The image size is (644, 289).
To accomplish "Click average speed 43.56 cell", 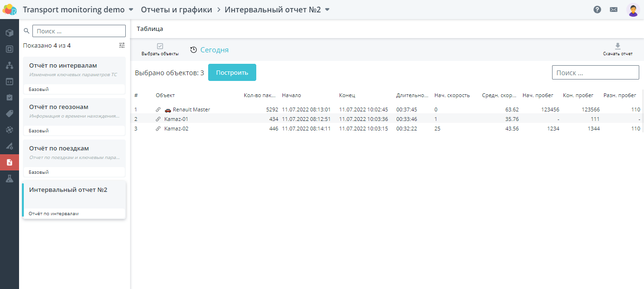I will click(x=512, y=129).
